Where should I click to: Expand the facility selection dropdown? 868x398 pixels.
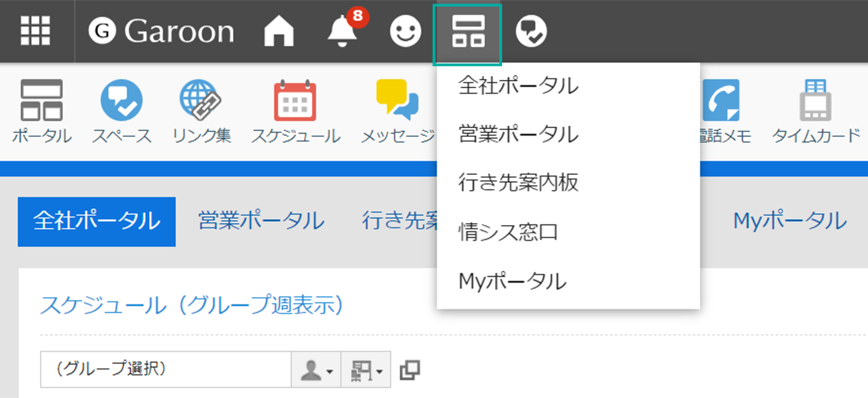coord(366,370)
